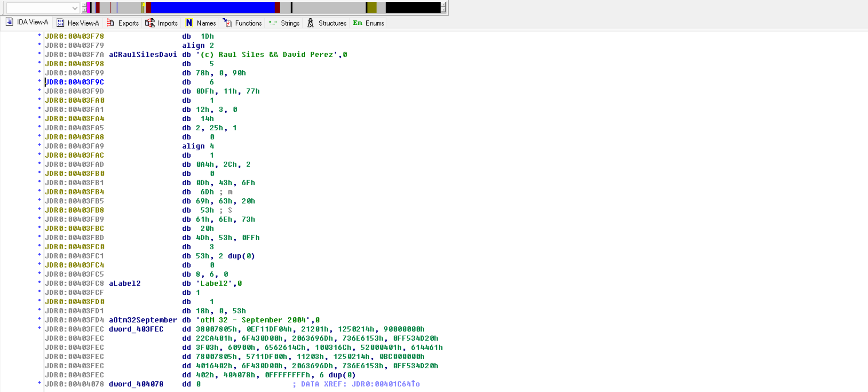This screenshot has height=392, width=868.
Task: Click the label aLabel2
Action: click(125, 283)
